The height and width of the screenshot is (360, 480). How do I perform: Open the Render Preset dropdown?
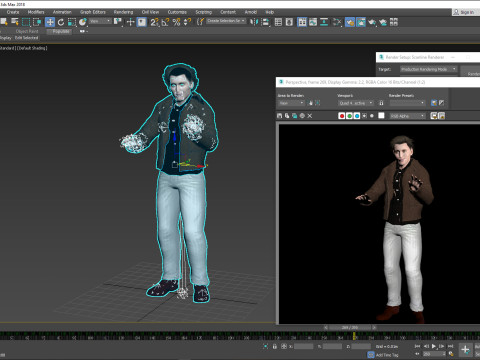pyautogui.click(x=407, y=103)
